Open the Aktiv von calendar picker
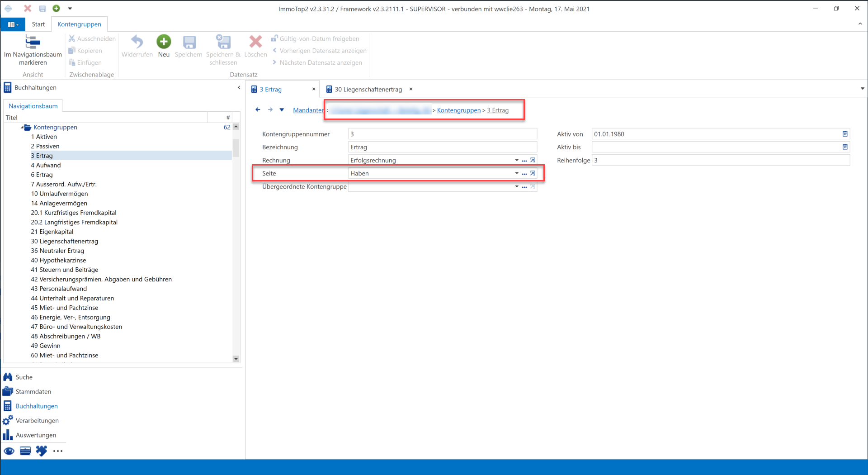Image resolution: width=868 pixels, height=475 pixels. click(845, 134)
